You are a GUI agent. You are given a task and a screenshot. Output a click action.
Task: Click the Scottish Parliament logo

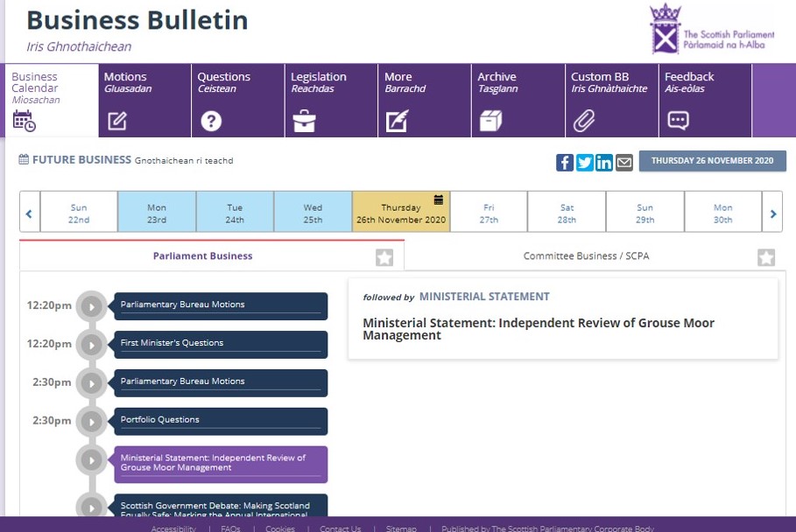click(x=711, y=29)
